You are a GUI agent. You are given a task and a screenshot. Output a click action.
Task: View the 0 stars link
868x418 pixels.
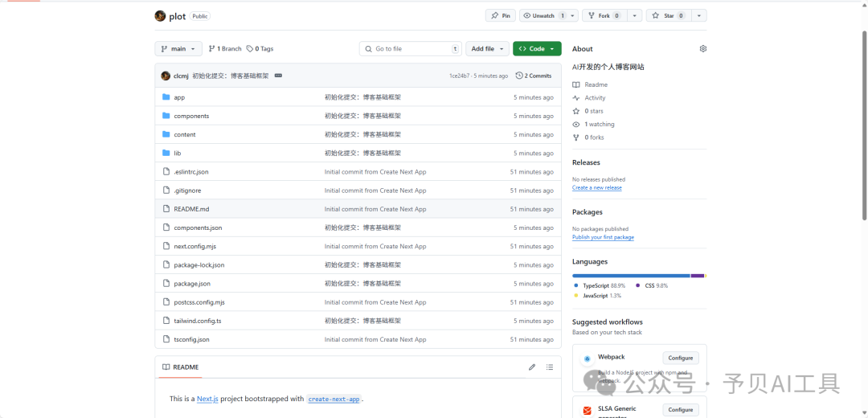588,111
